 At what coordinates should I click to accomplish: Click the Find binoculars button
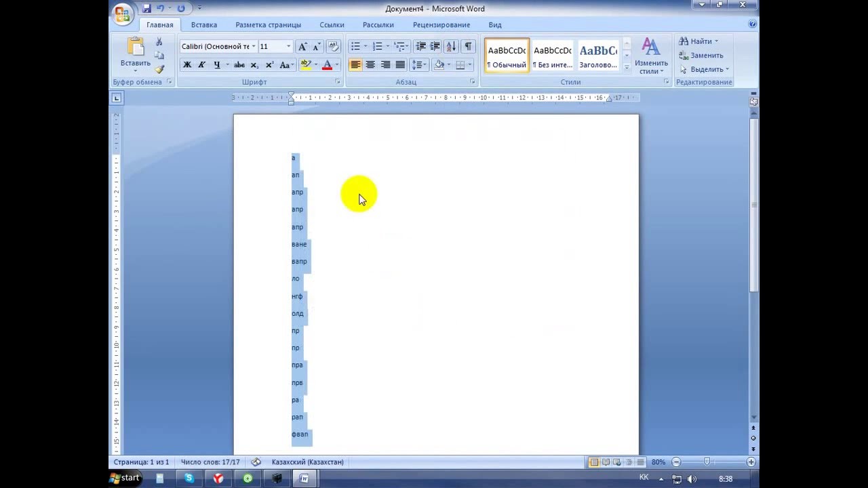point(698,41)
